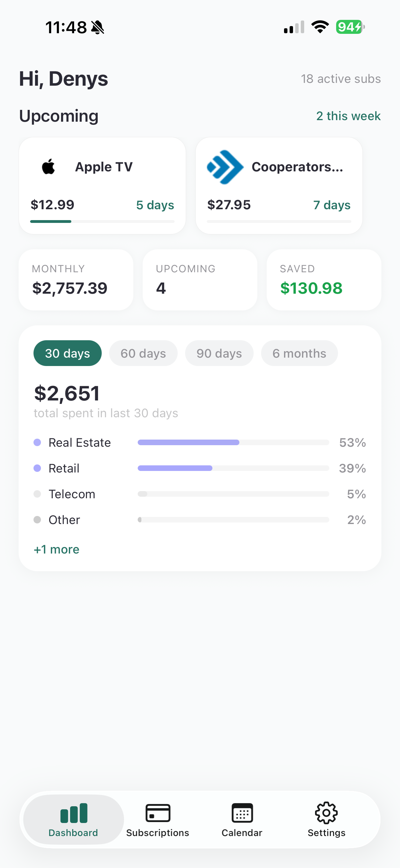Tap the Cooperators blue arrow logo
The height and width of the screenshot is (868, 400).
[225, 167]
